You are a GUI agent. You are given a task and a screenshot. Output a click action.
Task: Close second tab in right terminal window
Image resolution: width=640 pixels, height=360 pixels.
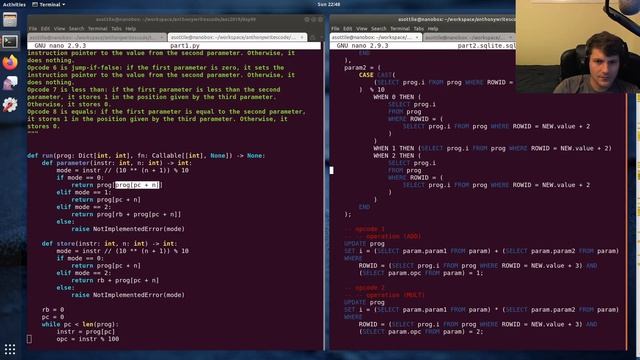point(510,37)
